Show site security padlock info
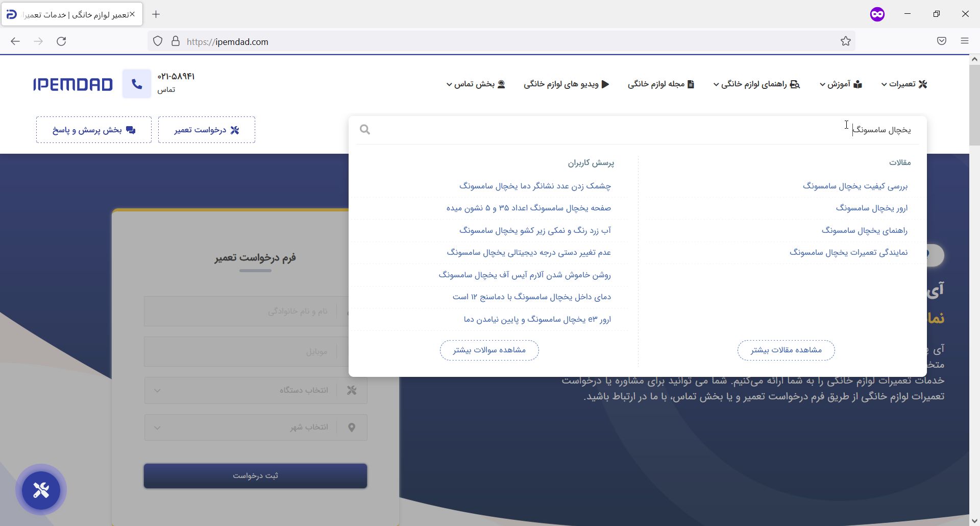 coord(176,41)
